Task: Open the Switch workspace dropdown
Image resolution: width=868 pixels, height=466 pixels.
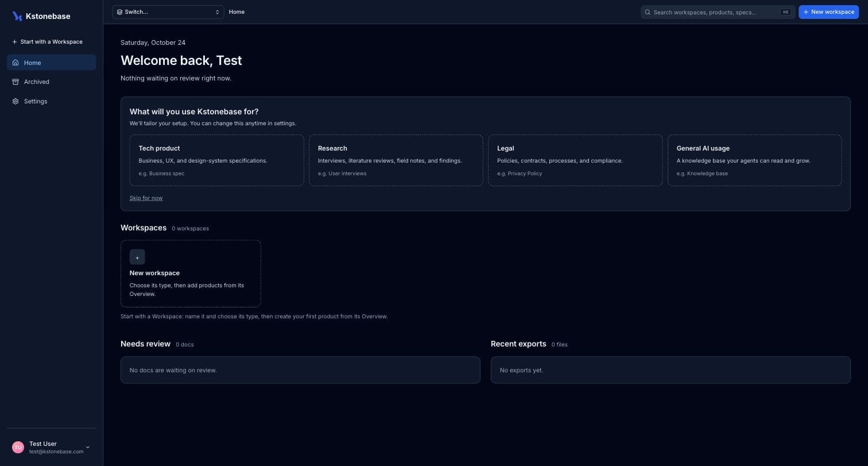Action: 168,11
